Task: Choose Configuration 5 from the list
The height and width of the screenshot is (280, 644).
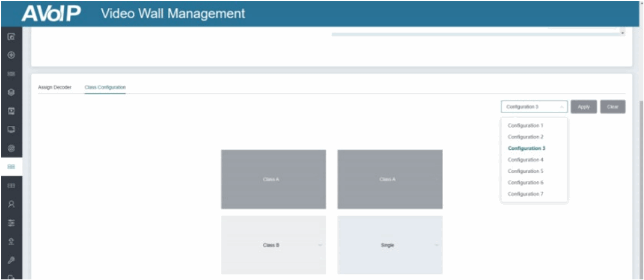Action: pyautogui.click(x=525, y=171)
